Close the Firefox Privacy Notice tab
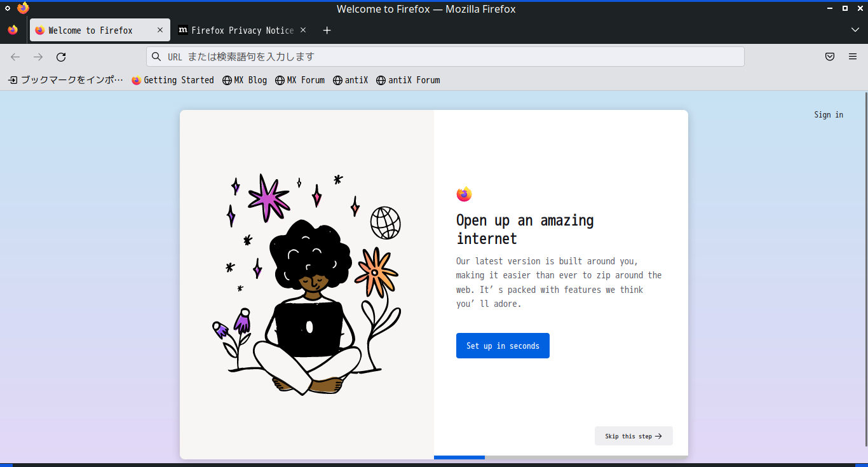The width and height of the screenshot is (868, 467). 303,30
